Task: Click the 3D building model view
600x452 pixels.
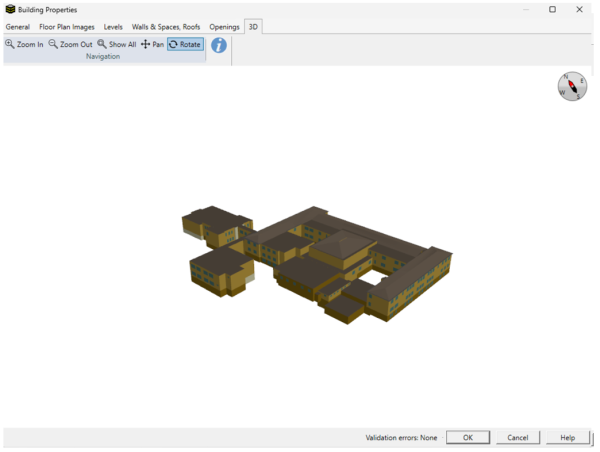Action: point(317,265)
